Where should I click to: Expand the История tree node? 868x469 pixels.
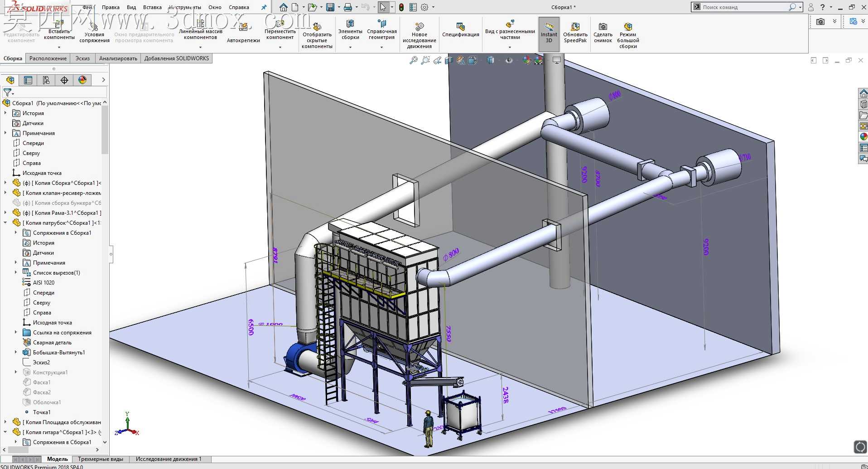[5, 113]
